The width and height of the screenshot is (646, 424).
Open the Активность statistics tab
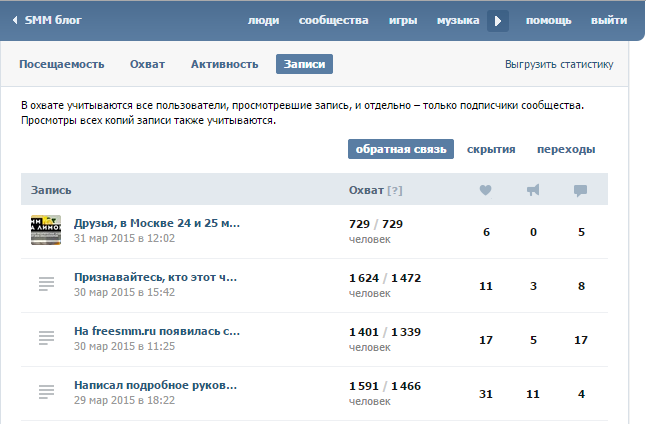point(224,64)
